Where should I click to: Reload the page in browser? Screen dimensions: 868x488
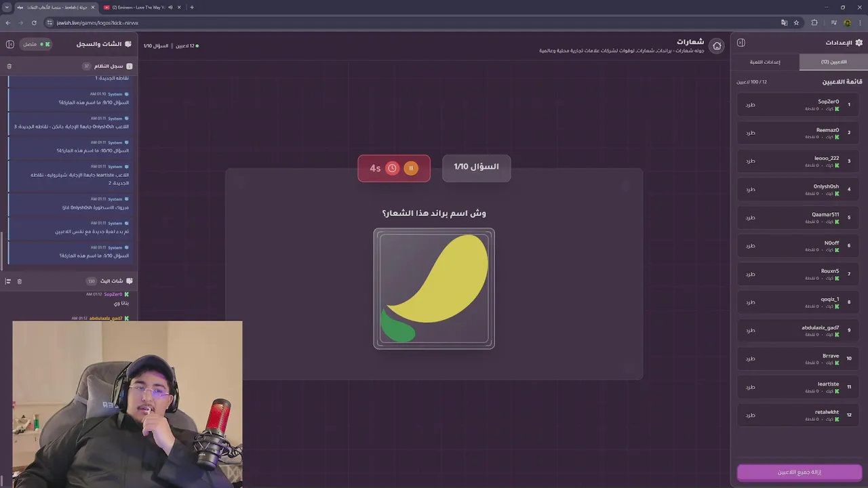tap(34, 22)
